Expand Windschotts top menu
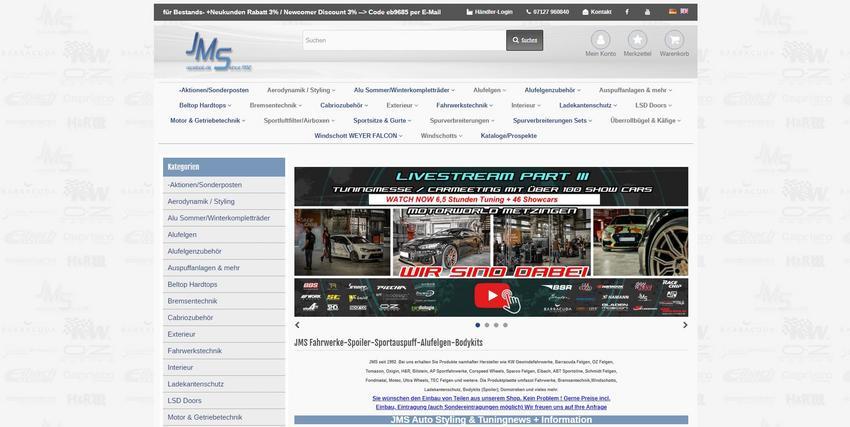The height and width of the screenshot is (427, 850). tap(441, 136)
